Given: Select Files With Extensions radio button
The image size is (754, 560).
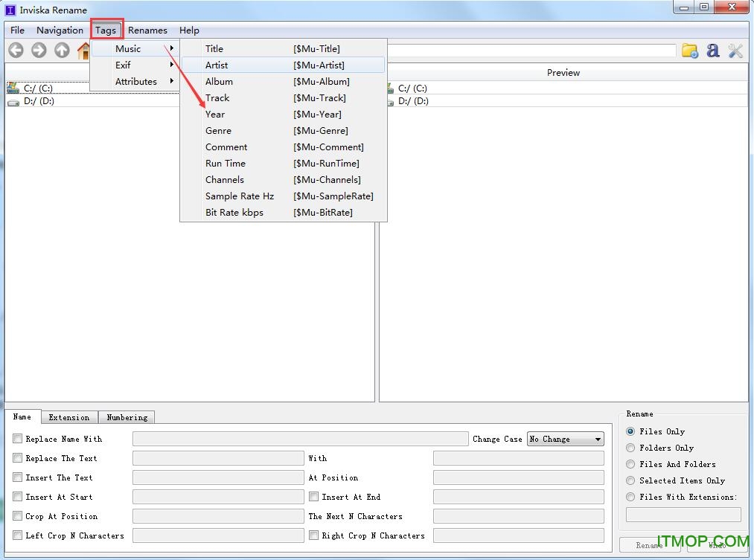Looking at the screenshot, I should [630, 497].
